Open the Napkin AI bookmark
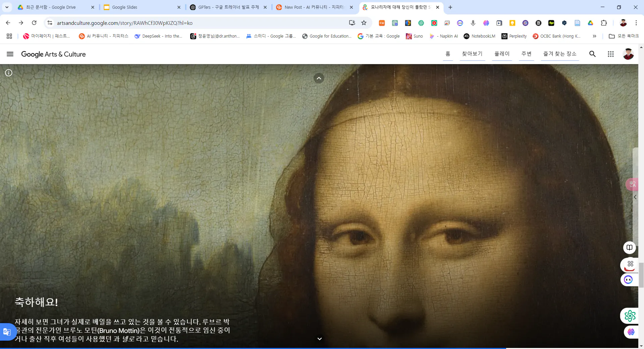 click(x=443, y=36)
